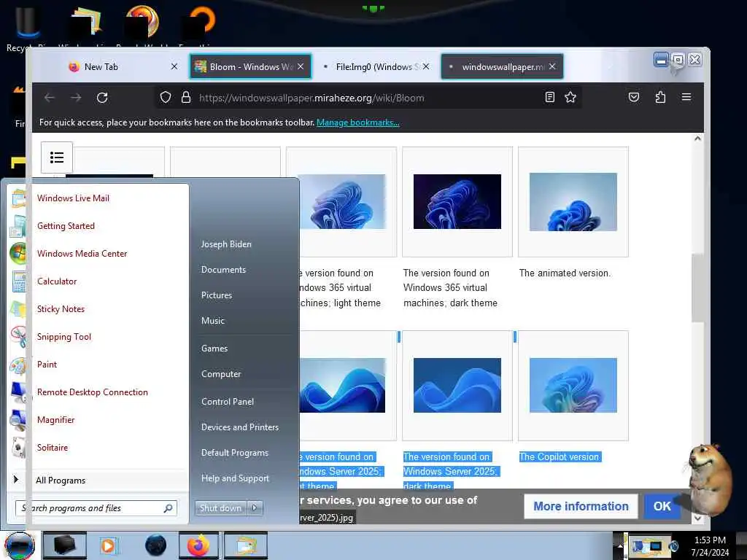The image size is (747, 560).
Task: Close the New Tab tab
Action: (x=174, y=66)
